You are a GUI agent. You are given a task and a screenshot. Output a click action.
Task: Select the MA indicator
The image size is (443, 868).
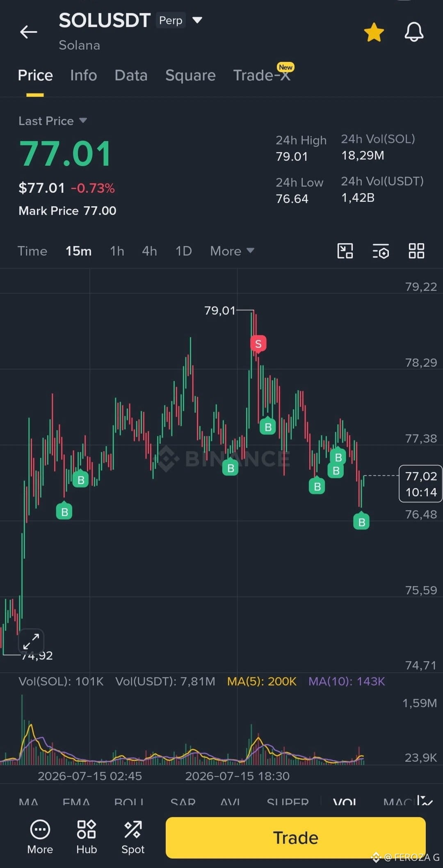[x=28, y=802]
